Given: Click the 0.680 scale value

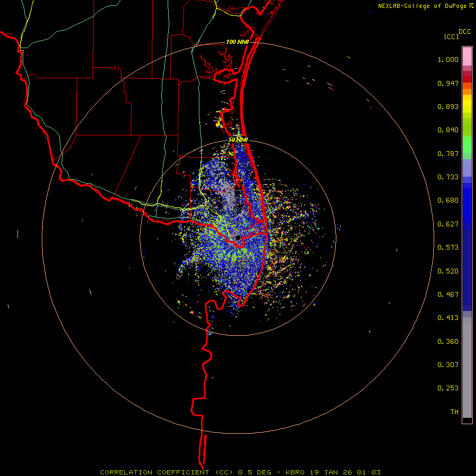Looking at the screenshot, I should pos(448,200).
